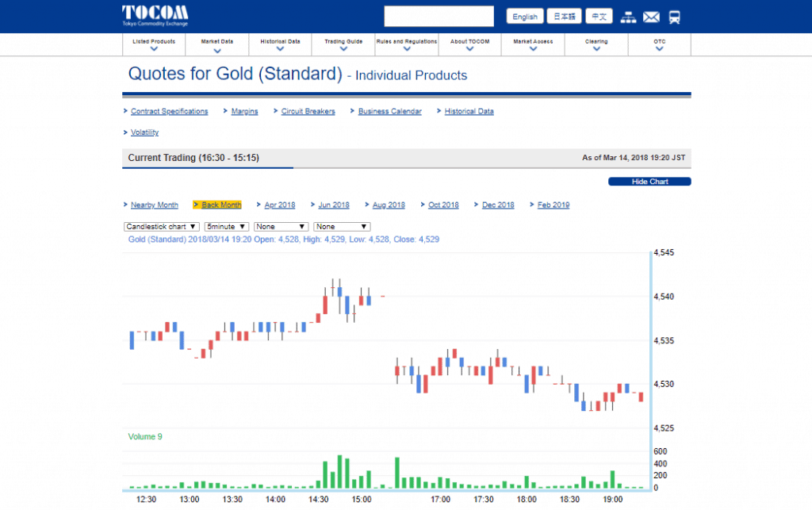Open the Volatility link
The image size is (812, 510).
click(144, 132)
